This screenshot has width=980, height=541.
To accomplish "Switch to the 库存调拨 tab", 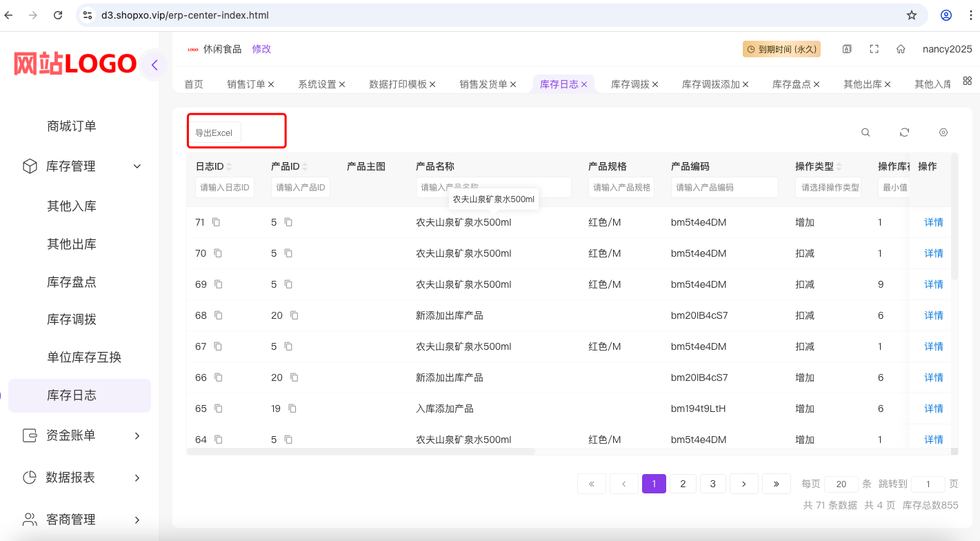I will point(630,84).
